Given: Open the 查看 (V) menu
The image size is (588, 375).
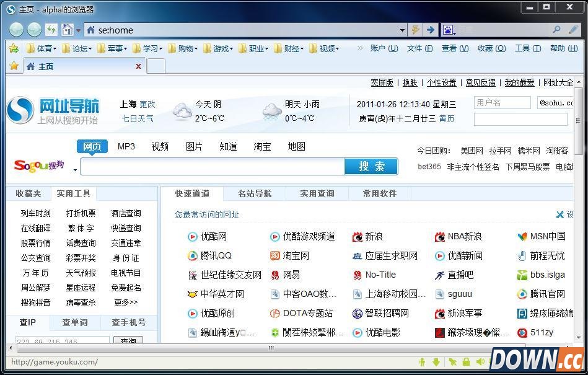Looking at the screenshot, I should [455, 48].
